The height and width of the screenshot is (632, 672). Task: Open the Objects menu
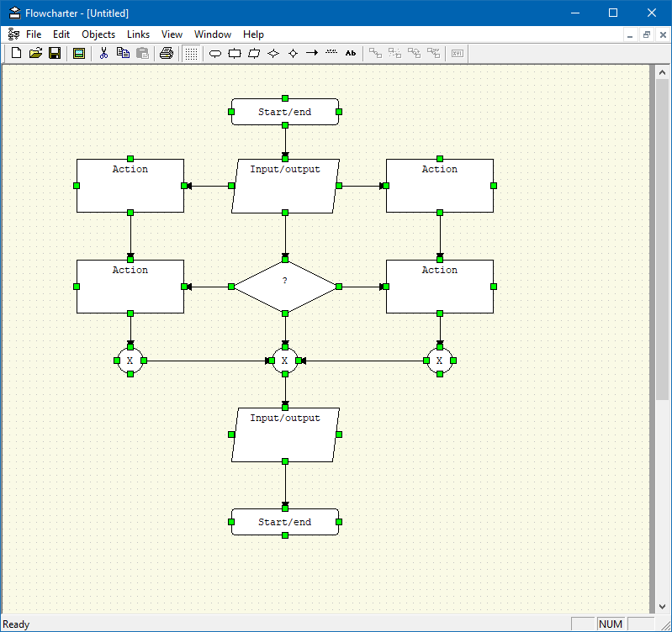[x=98, y=34]
